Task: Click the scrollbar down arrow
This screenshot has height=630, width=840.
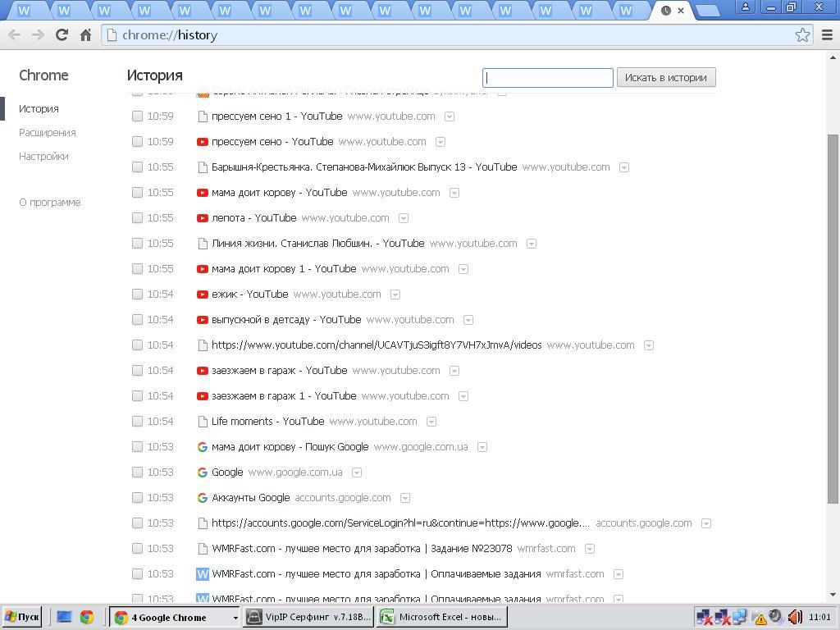Action: pyautogui.click(x=833, y=595)
